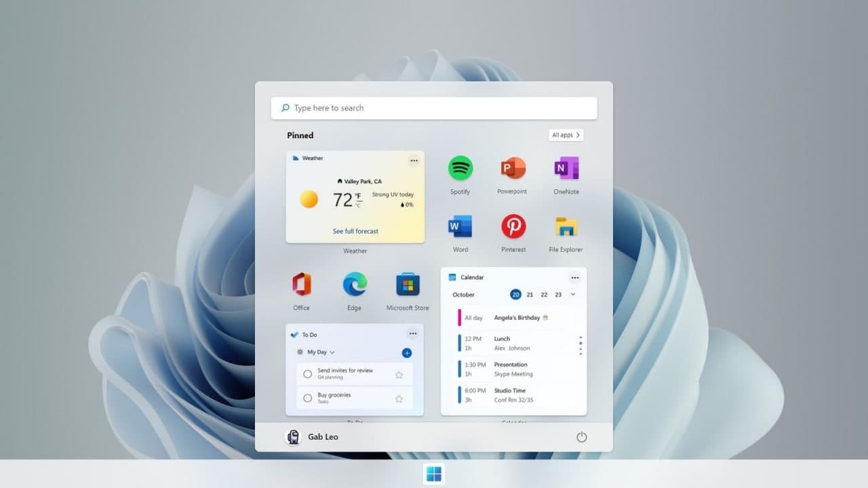868x488 pixels.
Task: Click in the Type here to search box
Action: pos(434,108)
